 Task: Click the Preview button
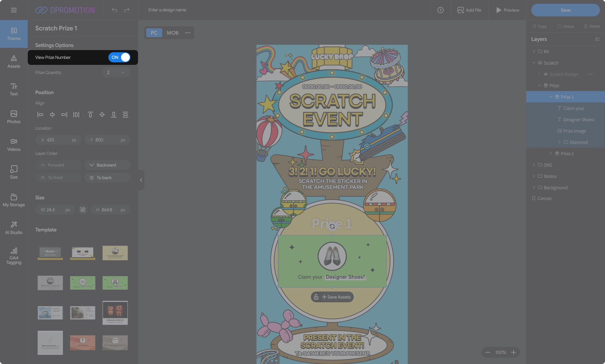(507, 10)
